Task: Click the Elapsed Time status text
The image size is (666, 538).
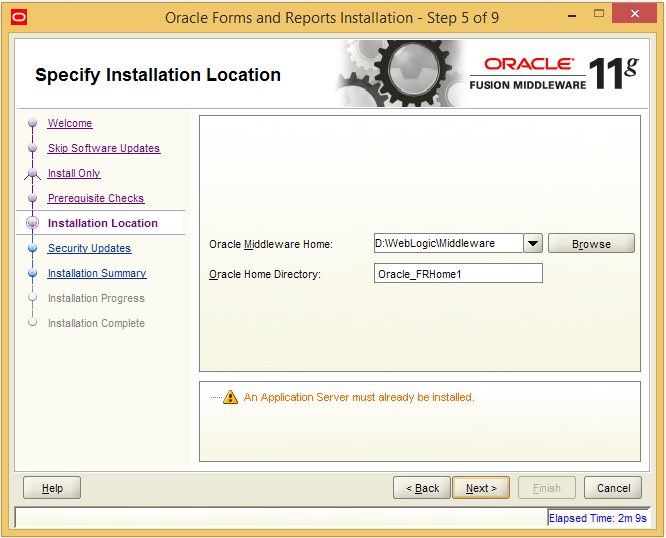Action: (598, 518)
